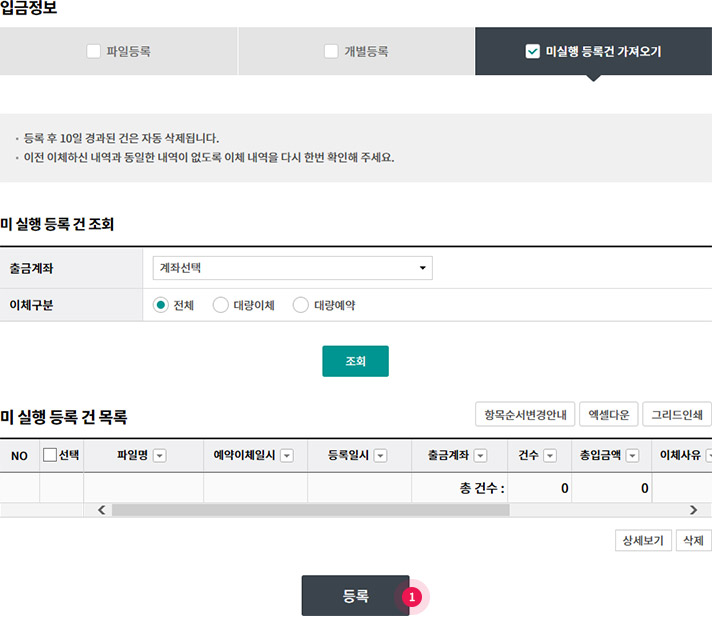Choose the 대량예약 radio option
The image size is (712, 617).
300,305
